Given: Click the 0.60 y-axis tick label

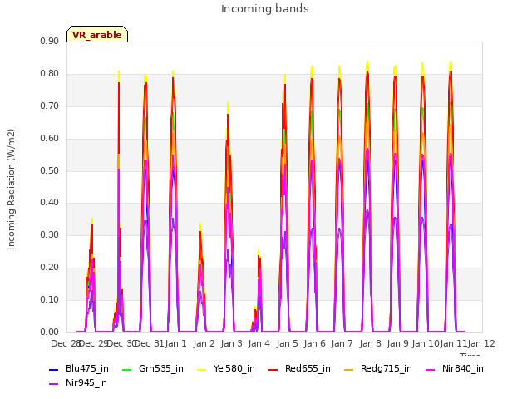Looking at the screenshot, I should click(x=50, y=139).
